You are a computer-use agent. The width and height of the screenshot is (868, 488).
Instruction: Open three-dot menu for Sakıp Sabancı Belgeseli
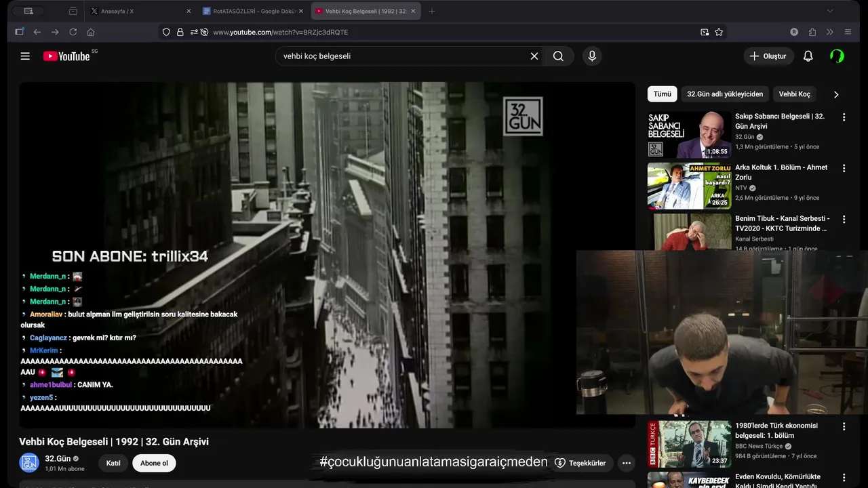click(844, 117)
